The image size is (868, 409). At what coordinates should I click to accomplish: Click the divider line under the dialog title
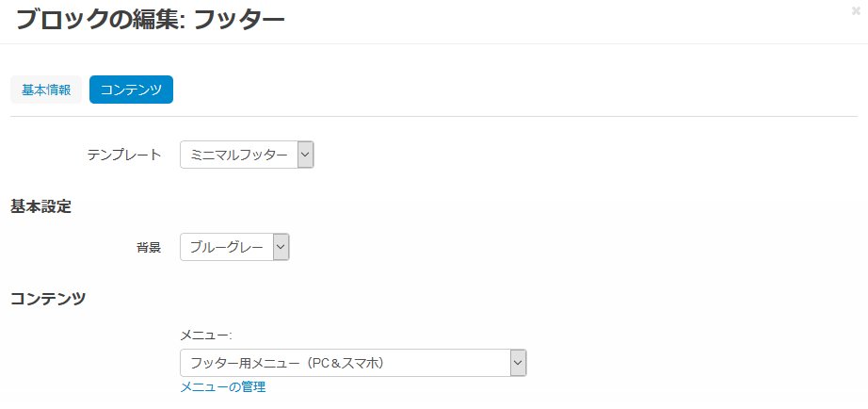[434, 43]
